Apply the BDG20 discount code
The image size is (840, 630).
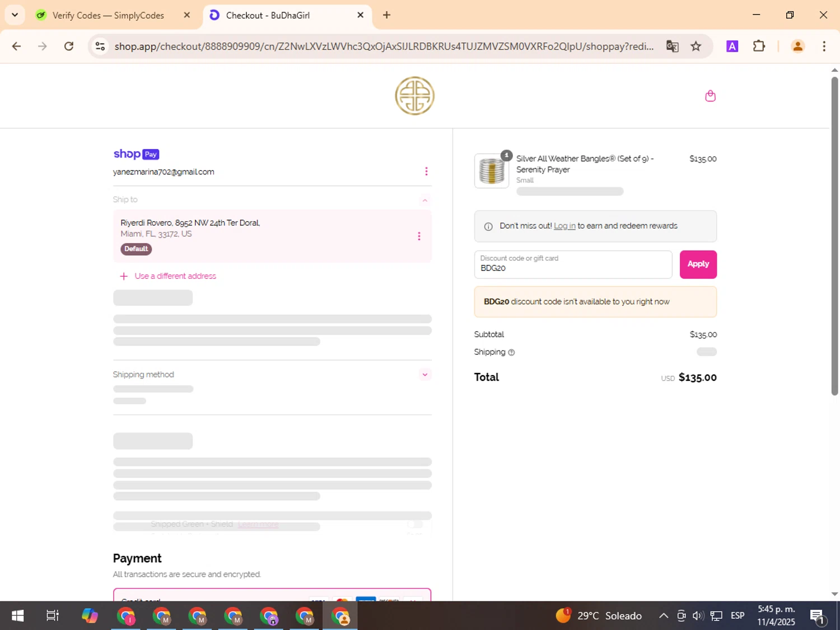(x=698, y=264)
